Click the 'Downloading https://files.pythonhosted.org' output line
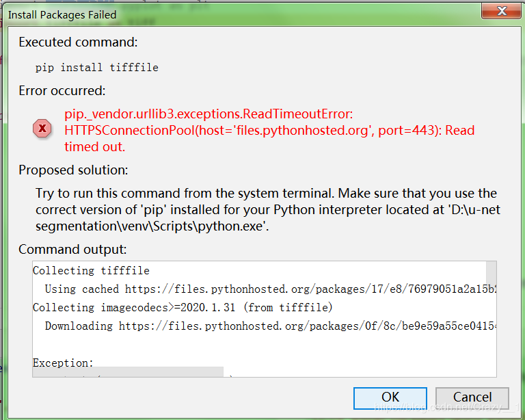525x420 pixels. (267, 326)
